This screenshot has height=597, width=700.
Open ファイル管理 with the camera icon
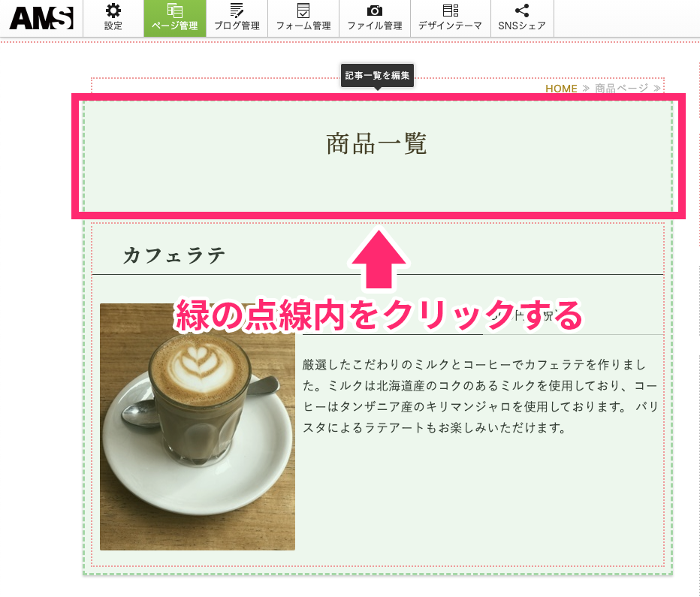[x=374, y=11]
